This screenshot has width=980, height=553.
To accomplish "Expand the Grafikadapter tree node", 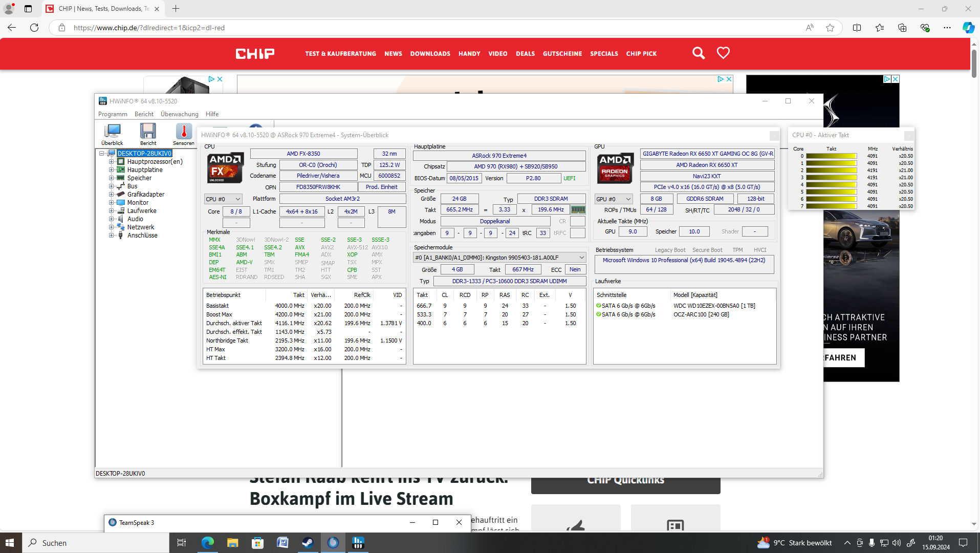I will (111, 195).
